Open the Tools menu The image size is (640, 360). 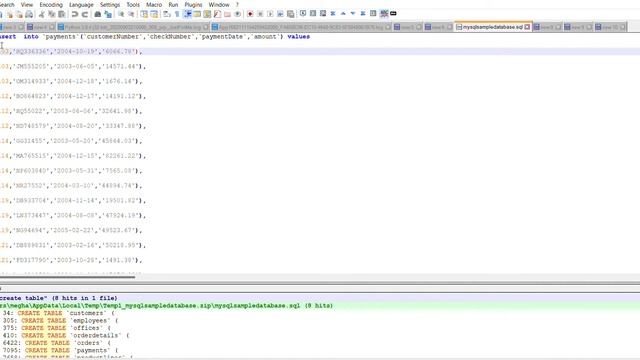[x=133, y=4]
